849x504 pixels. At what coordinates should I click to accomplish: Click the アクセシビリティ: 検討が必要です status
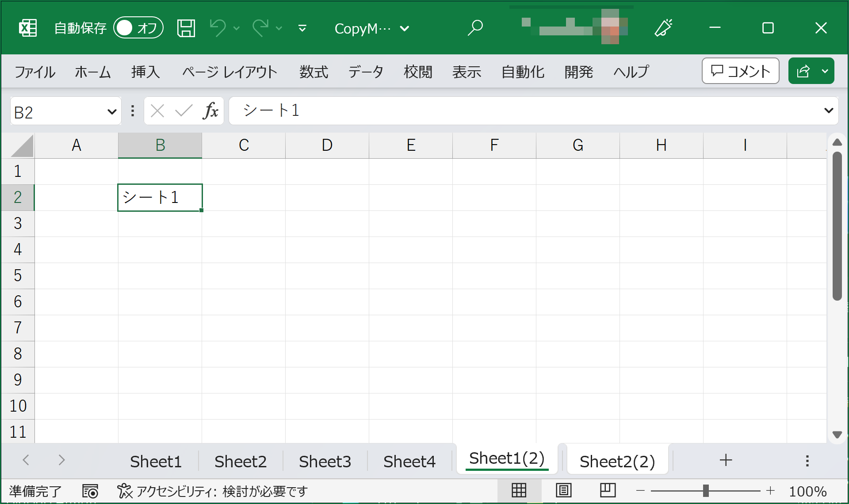(x=213, y=491)
